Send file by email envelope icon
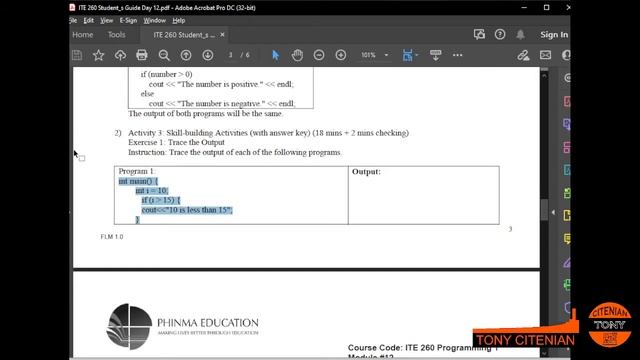 click(x=545, y=55)
